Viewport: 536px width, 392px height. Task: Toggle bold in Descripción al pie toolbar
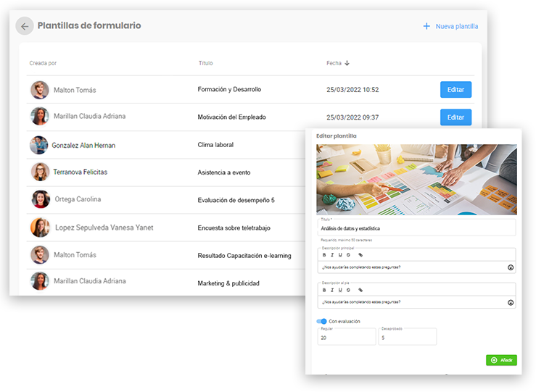(x=324, y=290)
